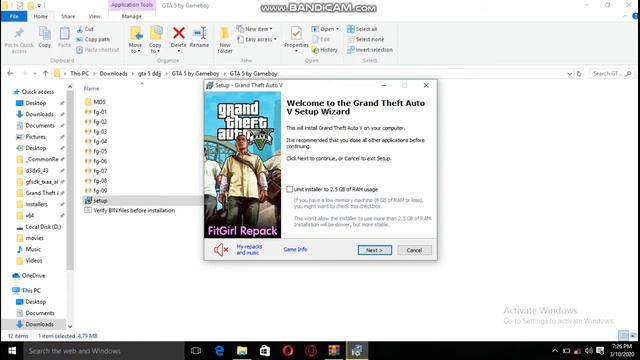Click the Application Tools tab header
640x360 pixels.
131,5
